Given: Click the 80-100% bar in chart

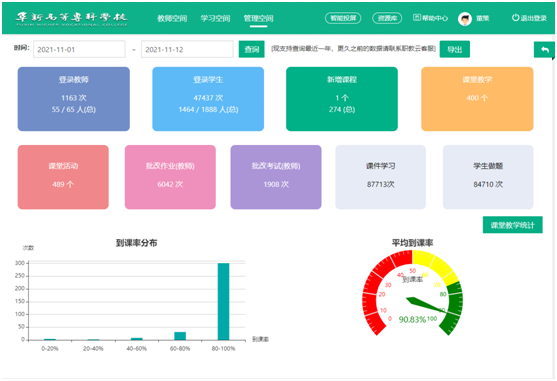Looking at the screenshot, I should click(223, 301).
